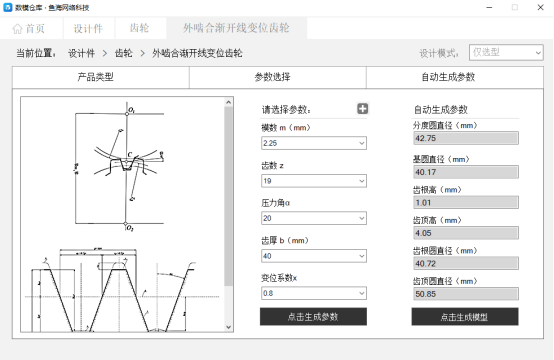Click scroll down arrow of diagram panel
The image size is (554, 360).
click(229, 327)
